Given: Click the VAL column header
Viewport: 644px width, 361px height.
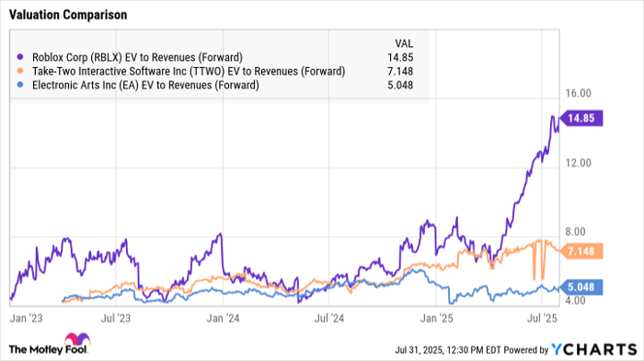Looking at the screenshot, I should coord(404,43).
